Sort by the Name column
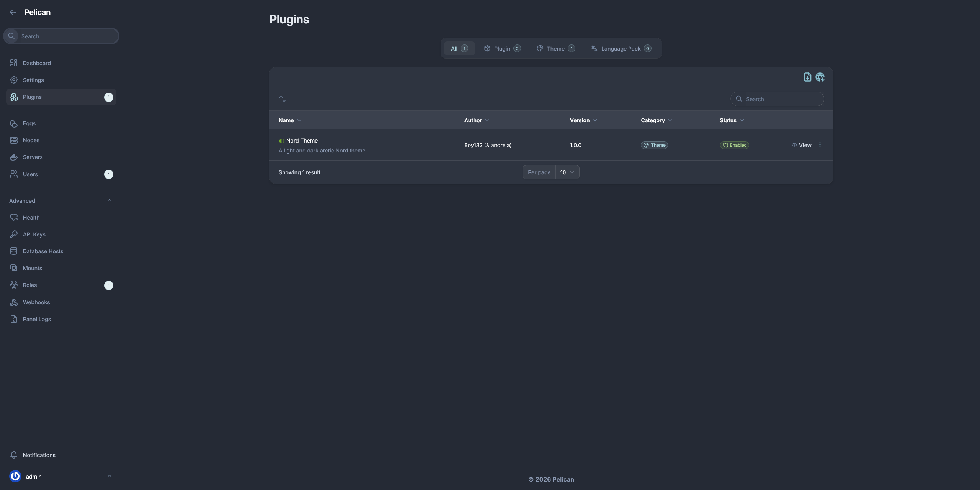The height and width of the screenshot is (490, 980). [x=290, y=120]
